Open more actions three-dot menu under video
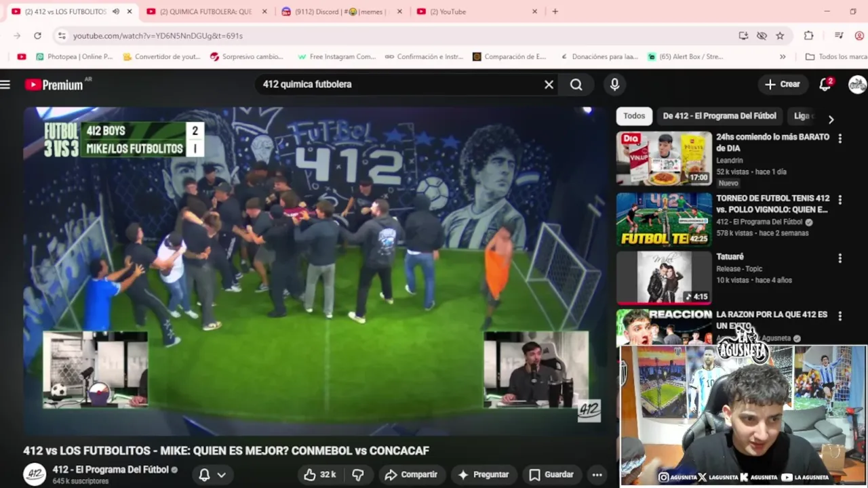Viewport: 868px width, 488px height. point(597,474)
